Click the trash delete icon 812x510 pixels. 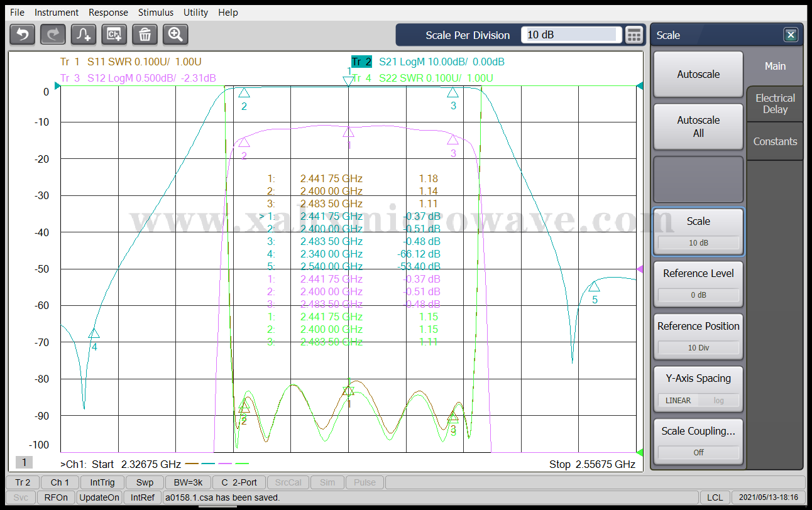(145, 35)
